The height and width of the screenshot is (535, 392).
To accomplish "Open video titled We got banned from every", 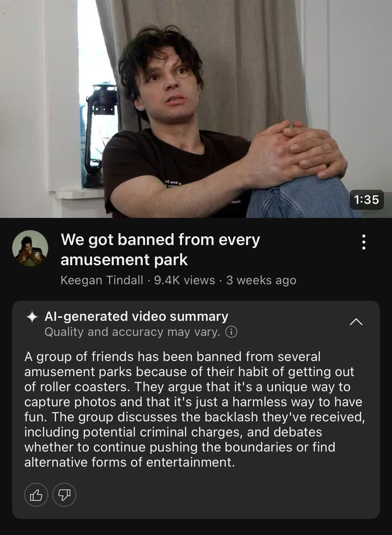I will tap(160, 249).
